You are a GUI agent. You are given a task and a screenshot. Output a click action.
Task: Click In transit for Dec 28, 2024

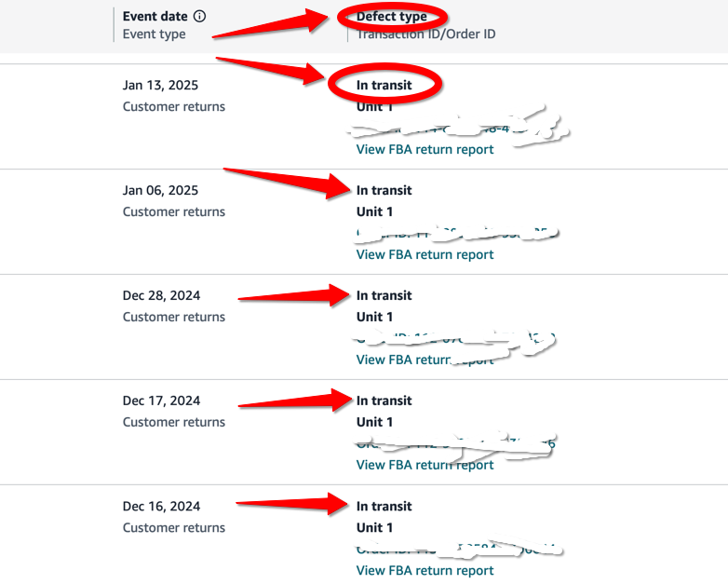point(384,295)
